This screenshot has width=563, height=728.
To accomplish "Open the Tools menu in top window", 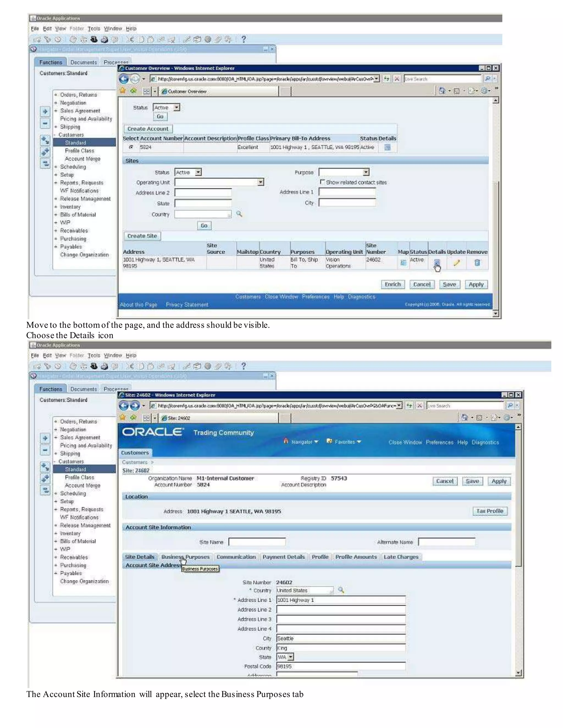I will [94, 29].
